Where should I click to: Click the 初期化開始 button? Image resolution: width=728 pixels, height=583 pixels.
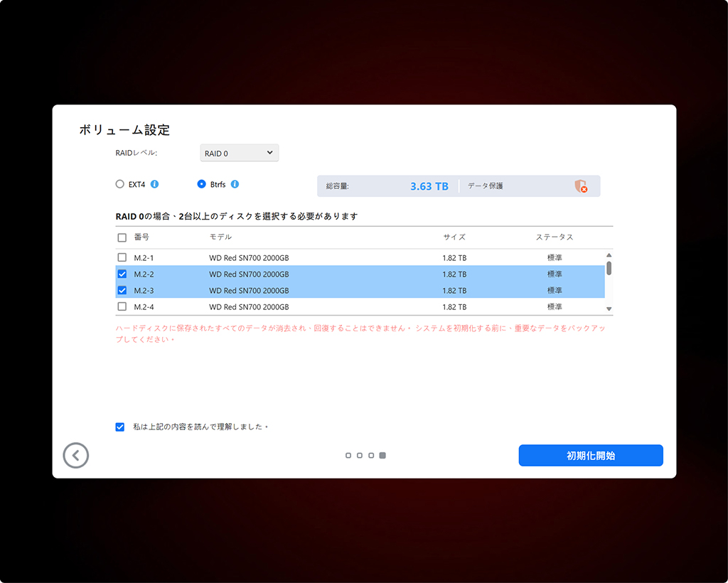pos(591,455)
